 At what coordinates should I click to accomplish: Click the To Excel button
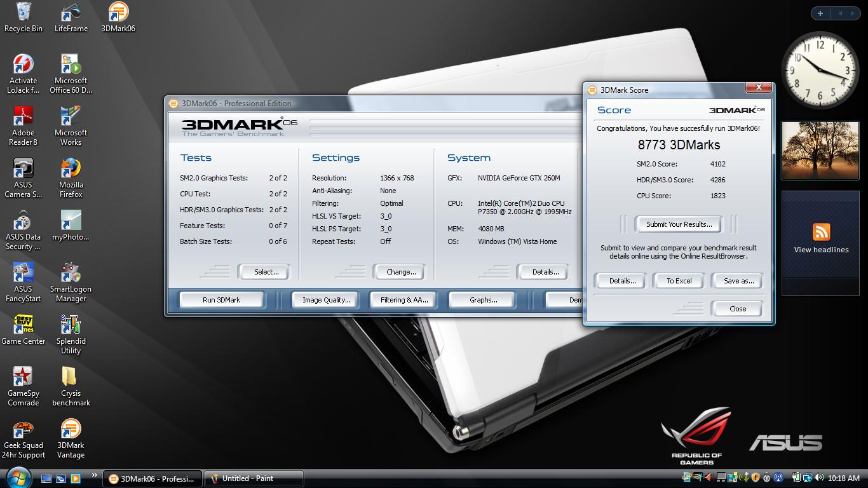[x=679, y=281]
